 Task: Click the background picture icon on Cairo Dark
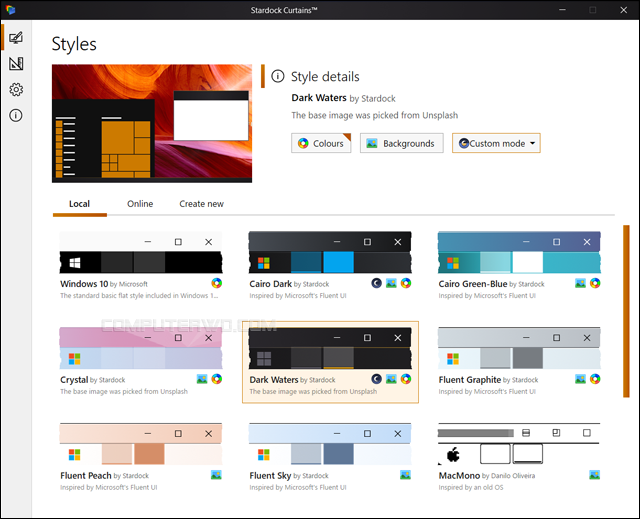(391, 283)
